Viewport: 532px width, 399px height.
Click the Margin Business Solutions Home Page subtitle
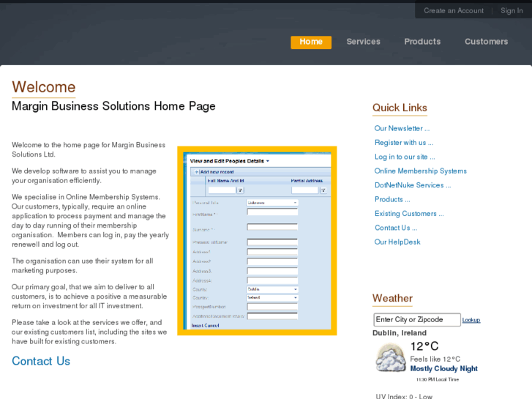tap(113, 106)
